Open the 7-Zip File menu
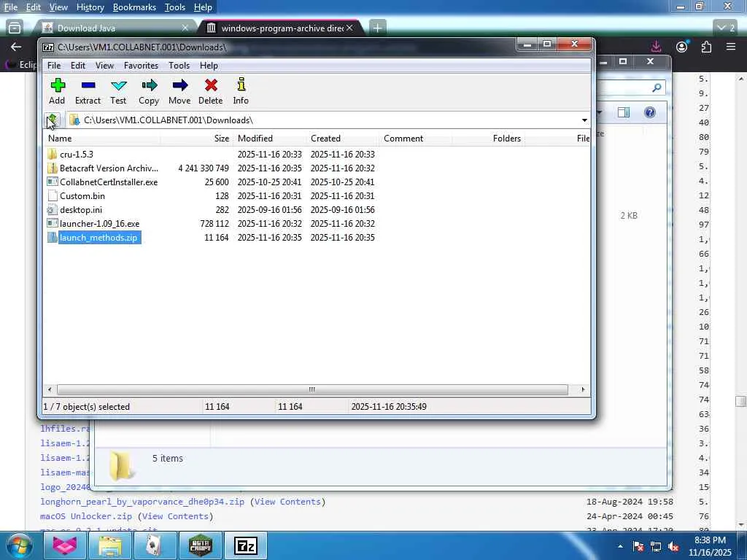 (x=54, y=65)
